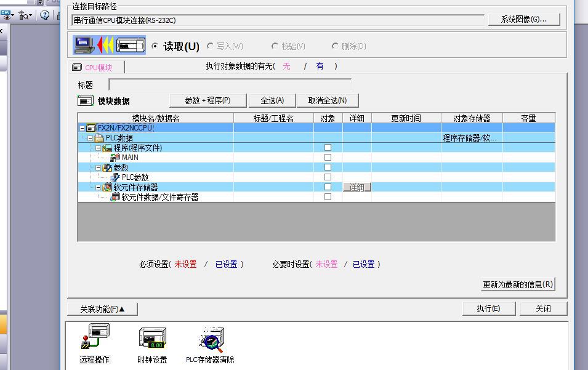Click the System Image 系统图像(G)... button
This screenshot has height=370, width=588.
click(524, 20)
